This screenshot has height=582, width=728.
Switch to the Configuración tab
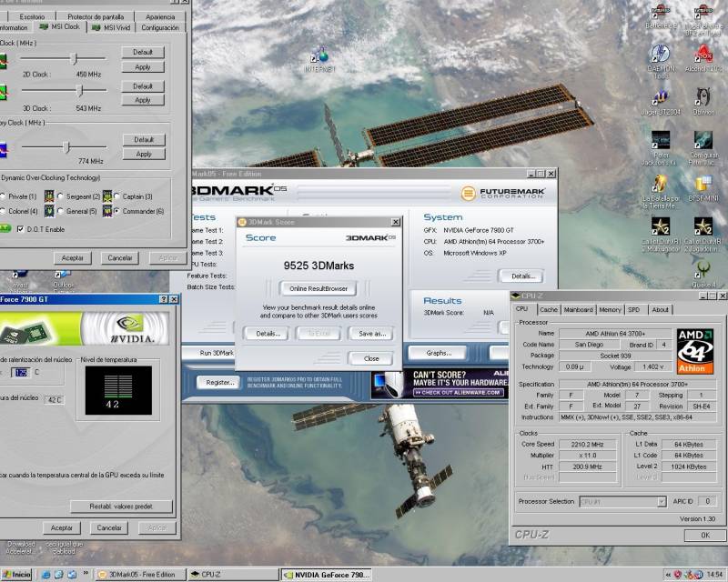[160, 28]
